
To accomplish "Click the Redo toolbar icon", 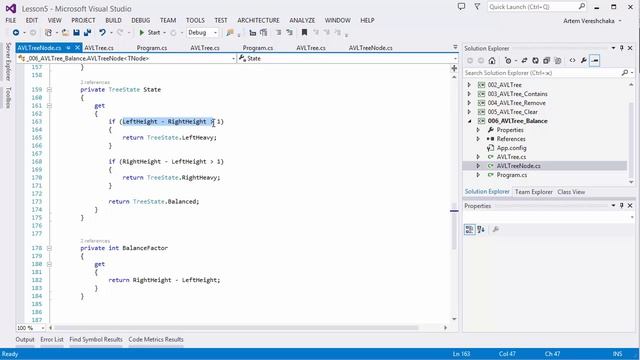I will [x=120, y=32].
